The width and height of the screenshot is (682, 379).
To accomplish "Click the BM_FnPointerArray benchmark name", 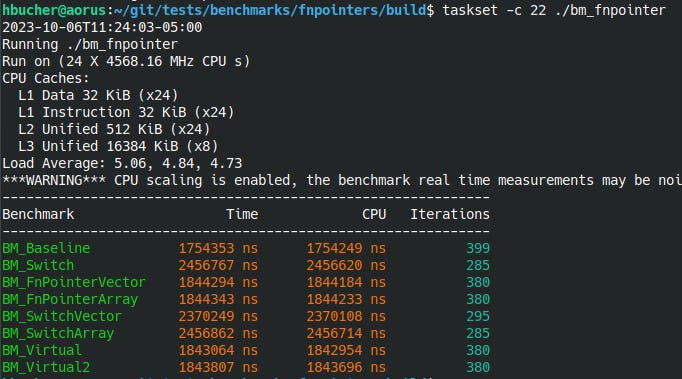I will click(x=70, y=299).
